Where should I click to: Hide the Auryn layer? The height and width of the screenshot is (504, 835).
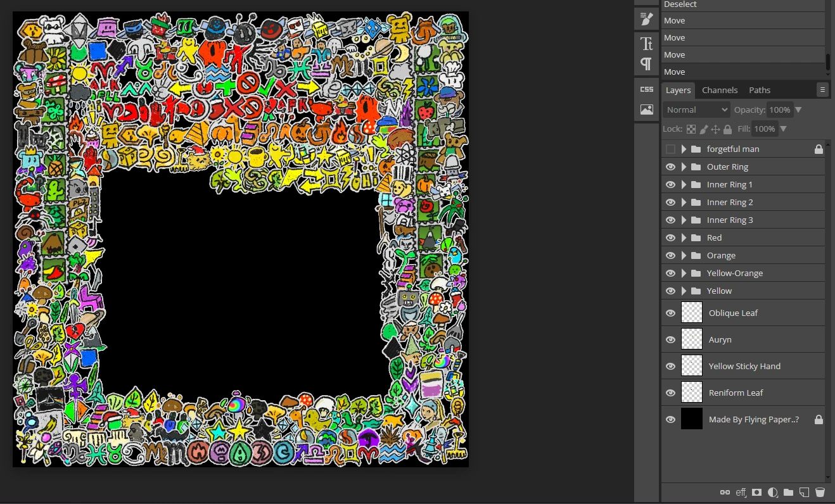[670, 339]
